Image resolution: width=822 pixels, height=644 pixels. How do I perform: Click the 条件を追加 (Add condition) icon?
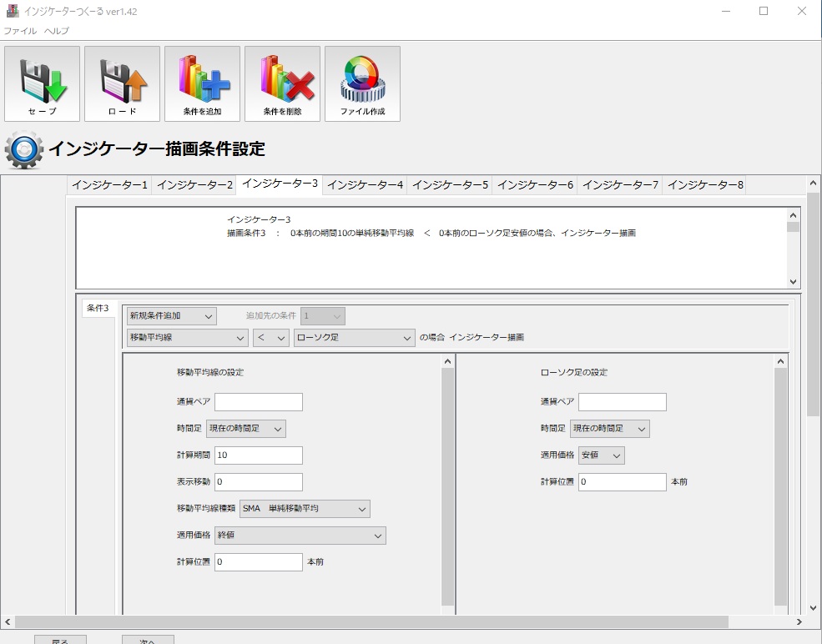[202, 83]
